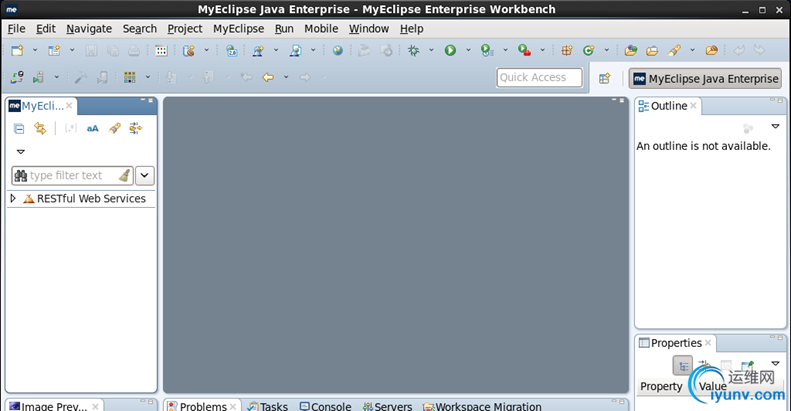791x411 pixels.
Task: Click the last orange folder toolbar icon
Action: pyautogui.click(x=711, y=50)
